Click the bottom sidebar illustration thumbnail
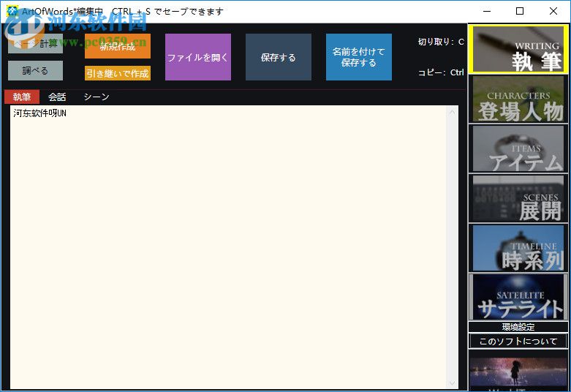The width and height of the screenshot is (571, 392). coord(518,373)
